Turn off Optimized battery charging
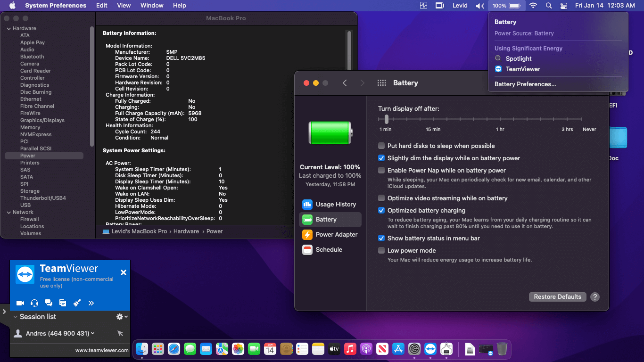This screenshot has width=644, height=362. tap(381, 211)
